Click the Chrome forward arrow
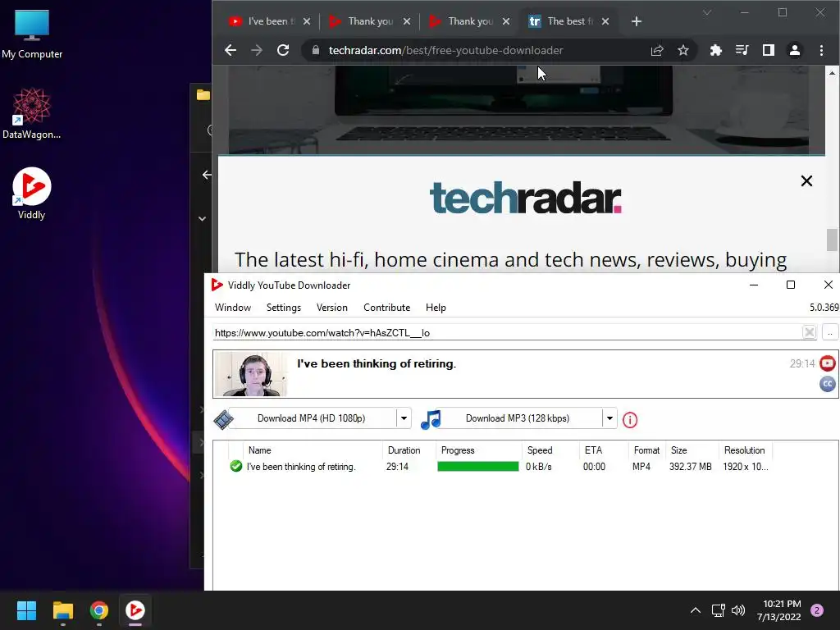The height and width of the screenshot is (630, 840). click(x=257, y=50)
